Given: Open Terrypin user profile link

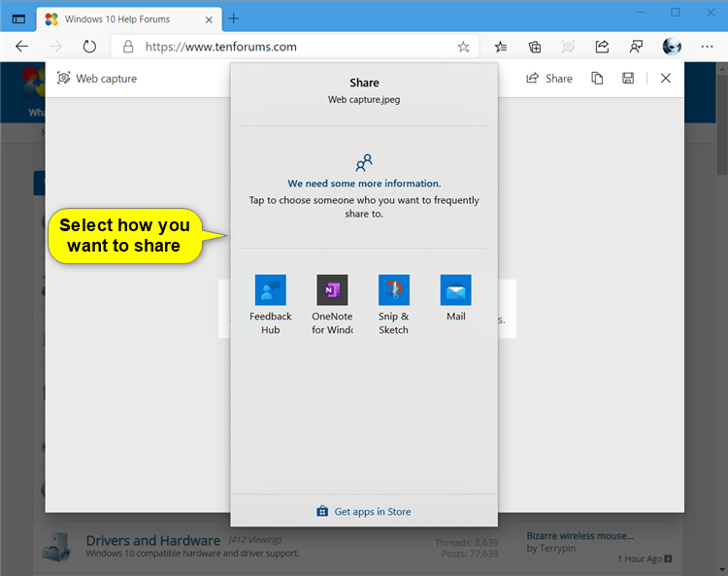Looking at the screenshot, I should tap(557, 549).
